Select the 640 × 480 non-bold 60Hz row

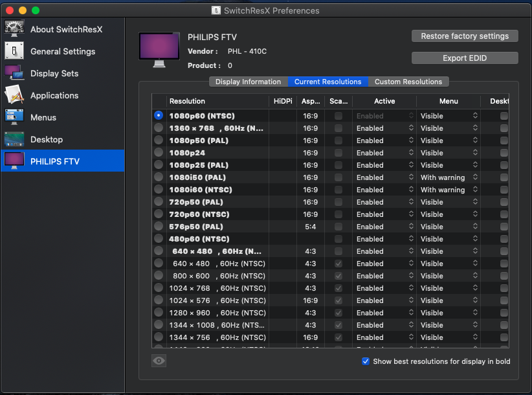pos(219,264)
